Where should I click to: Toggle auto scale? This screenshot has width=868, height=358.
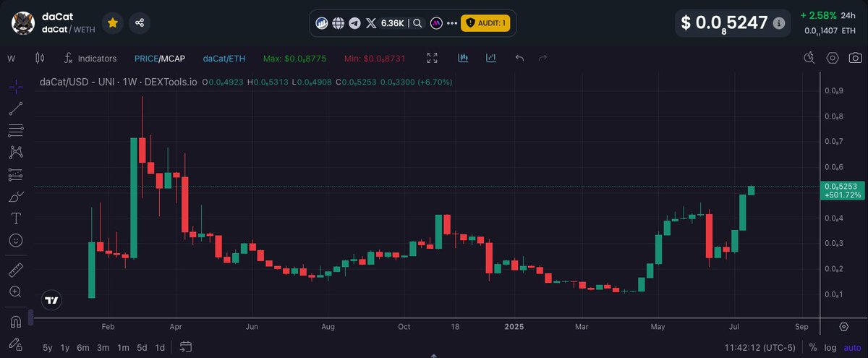853,347
